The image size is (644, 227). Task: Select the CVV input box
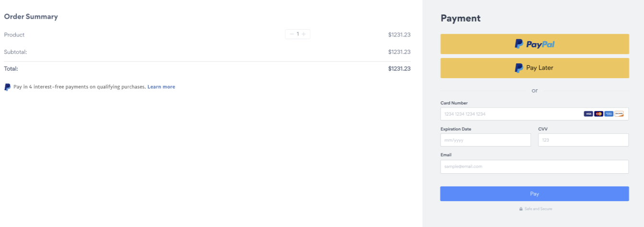point(584,140)
